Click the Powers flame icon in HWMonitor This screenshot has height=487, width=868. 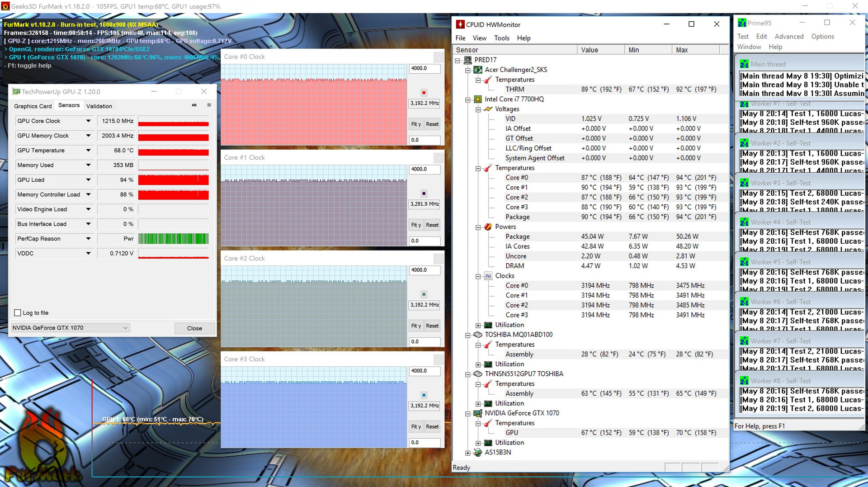point(488,227)
